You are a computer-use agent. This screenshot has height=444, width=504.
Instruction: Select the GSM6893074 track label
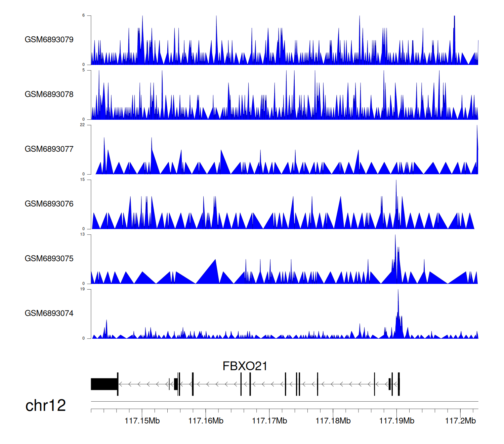[x=49, y=313]
